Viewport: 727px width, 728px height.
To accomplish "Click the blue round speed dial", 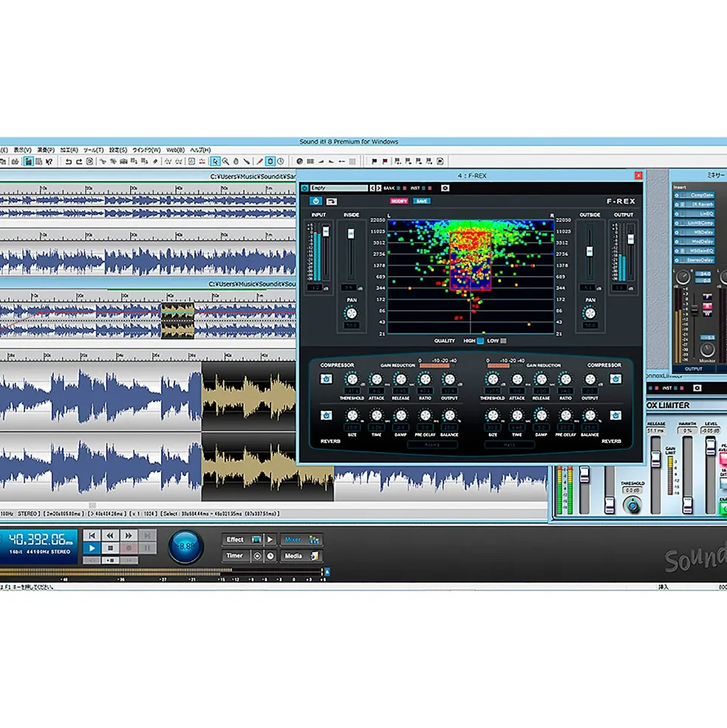I will click(x=185, y=546).
